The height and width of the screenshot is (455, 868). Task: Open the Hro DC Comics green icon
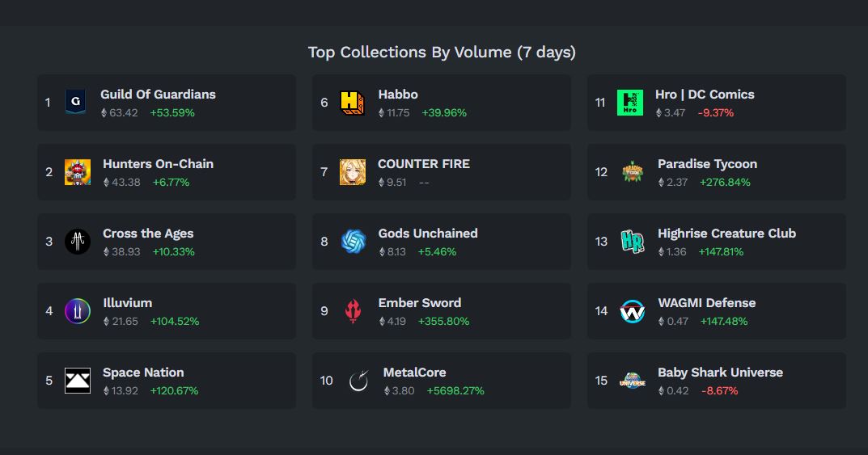coord(630,103)
